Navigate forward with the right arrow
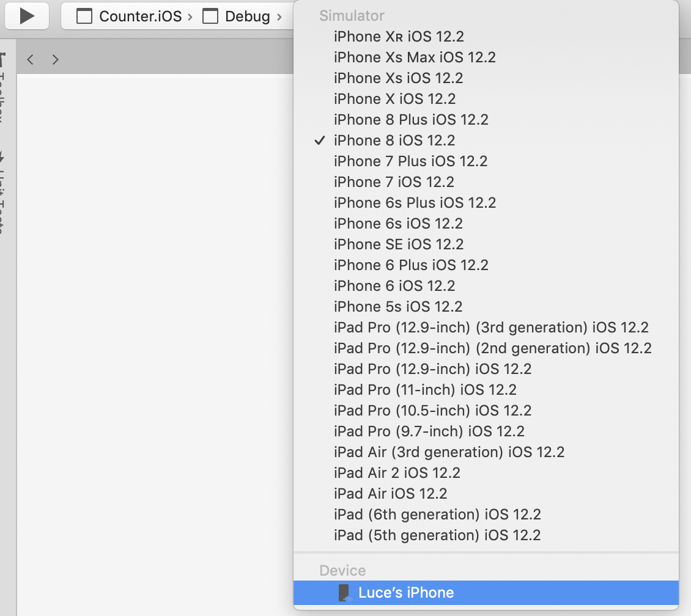 pos(55,59)
